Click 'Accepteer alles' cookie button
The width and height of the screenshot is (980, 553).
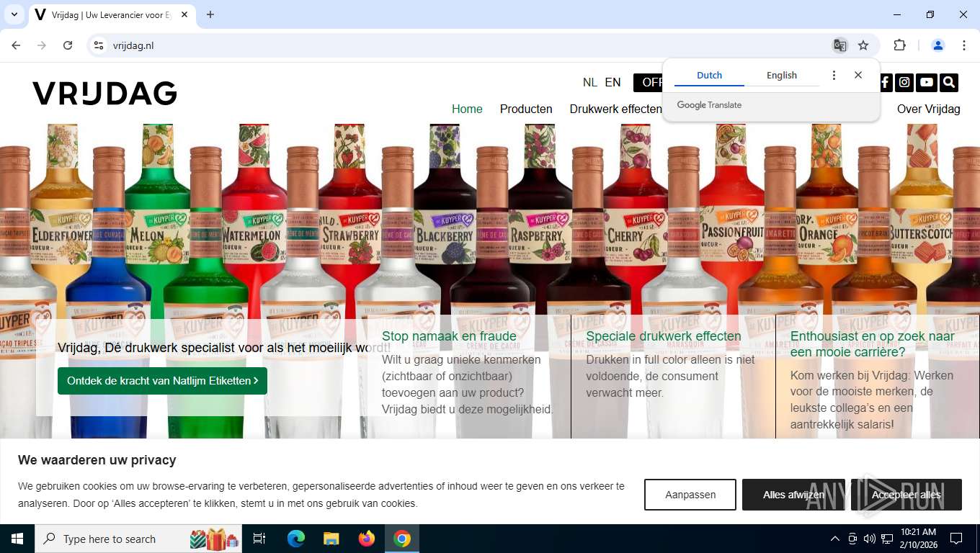point(906,495)
